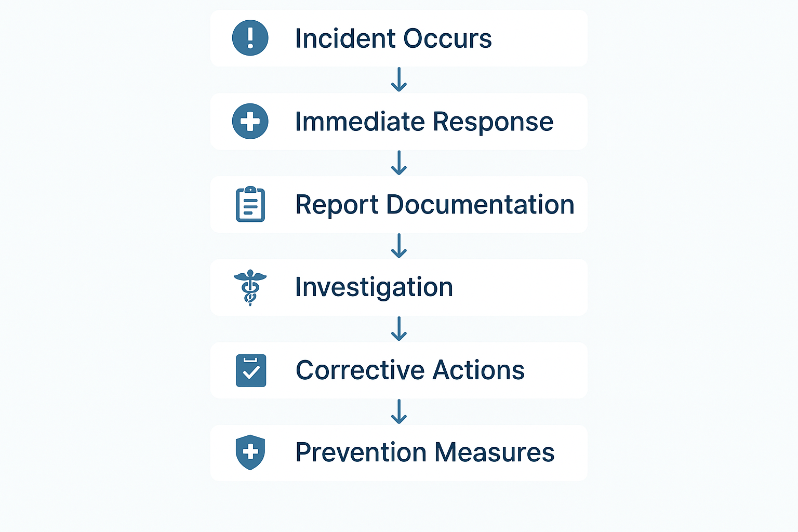The width and height of the screenshot is (798, 532).
Task: Click the Corrective Actions text label
Action: 410,370
